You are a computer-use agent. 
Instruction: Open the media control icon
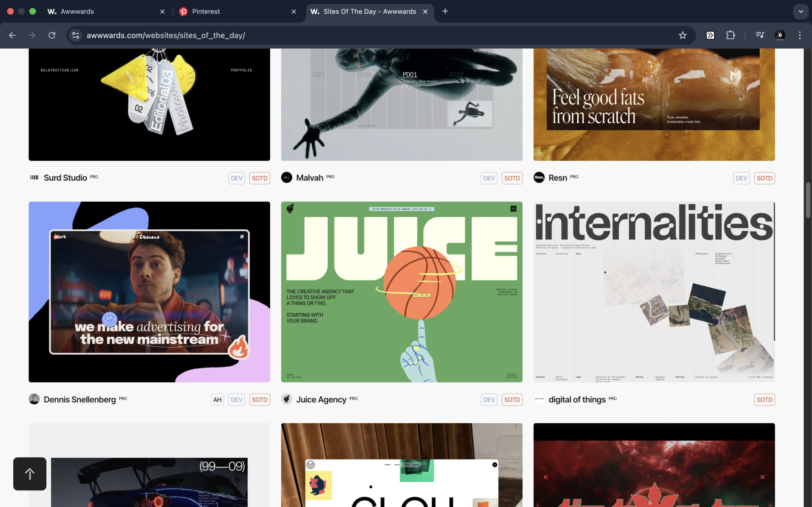760,35
